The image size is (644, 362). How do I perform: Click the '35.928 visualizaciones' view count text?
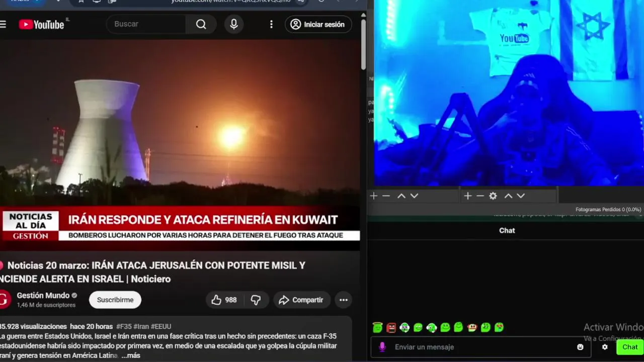point(33,326)
